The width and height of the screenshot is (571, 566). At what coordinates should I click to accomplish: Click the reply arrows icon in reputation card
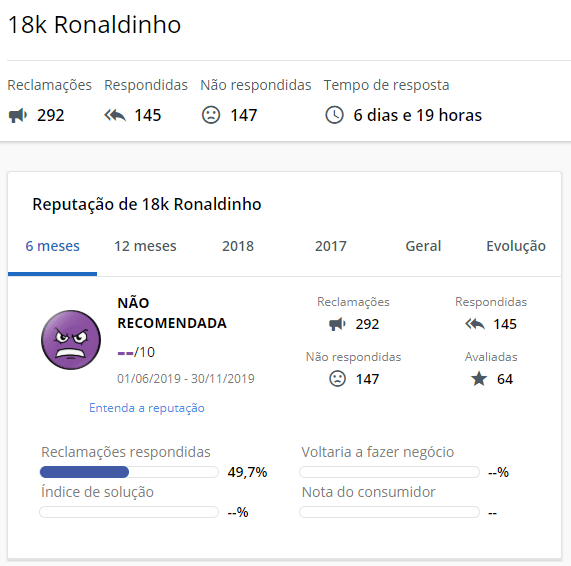(x=475, y=324)
